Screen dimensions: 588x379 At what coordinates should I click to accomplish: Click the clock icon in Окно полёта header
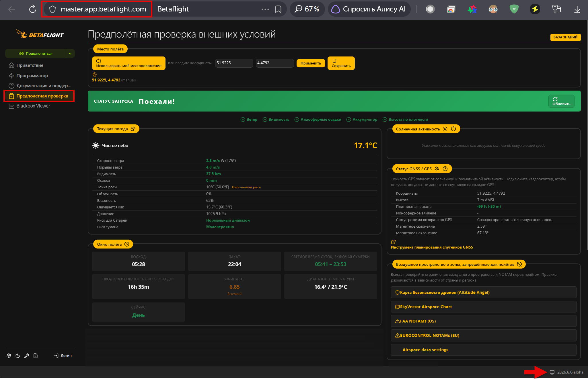[127, 244]
